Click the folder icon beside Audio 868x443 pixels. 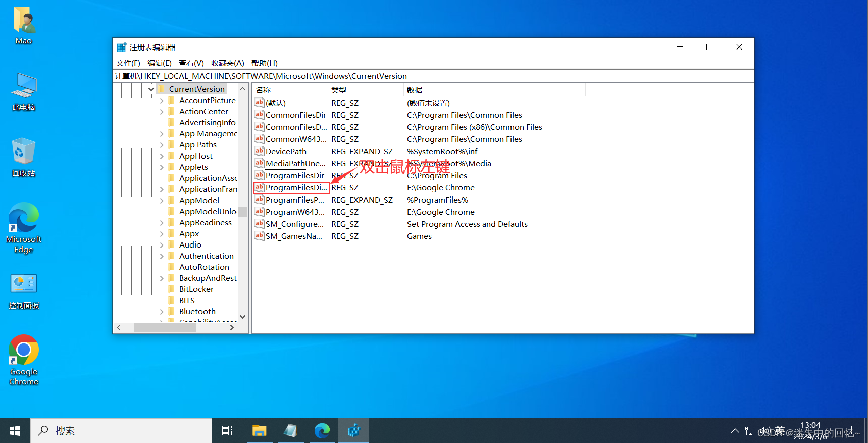172,244
